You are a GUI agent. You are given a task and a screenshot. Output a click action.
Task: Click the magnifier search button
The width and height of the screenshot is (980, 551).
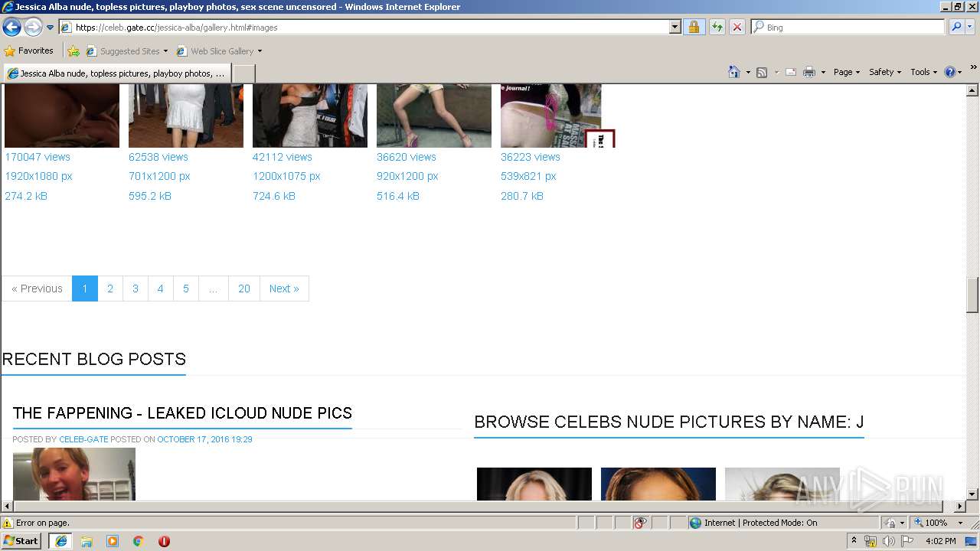(955, 28)
